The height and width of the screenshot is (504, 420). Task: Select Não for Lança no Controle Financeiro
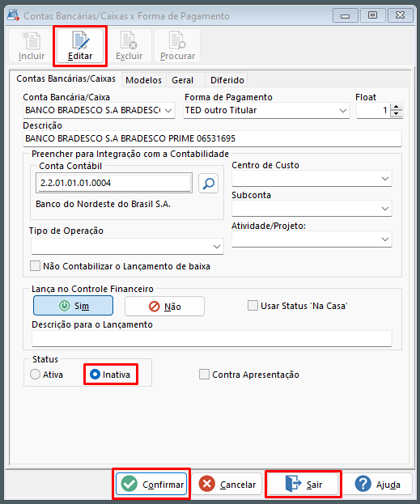point(164,307)
